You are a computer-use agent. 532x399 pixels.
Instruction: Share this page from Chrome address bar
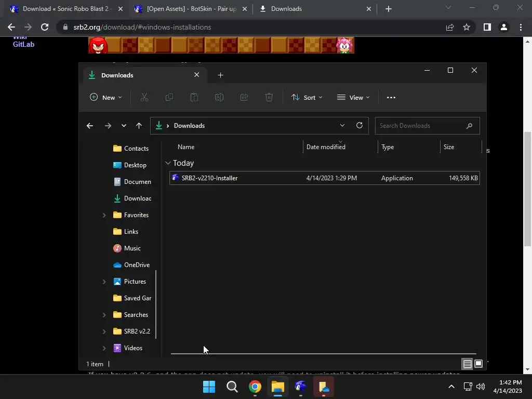coord(450,27)
